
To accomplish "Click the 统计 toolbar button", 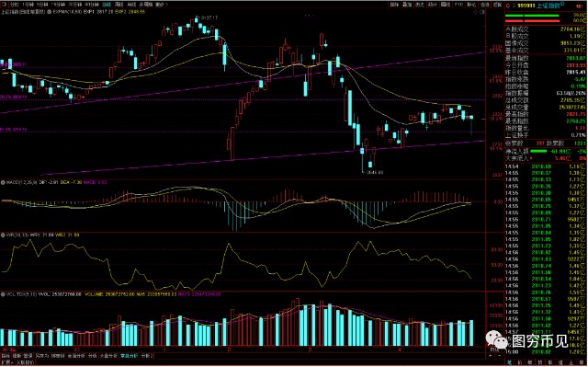I will click(433, 5).
